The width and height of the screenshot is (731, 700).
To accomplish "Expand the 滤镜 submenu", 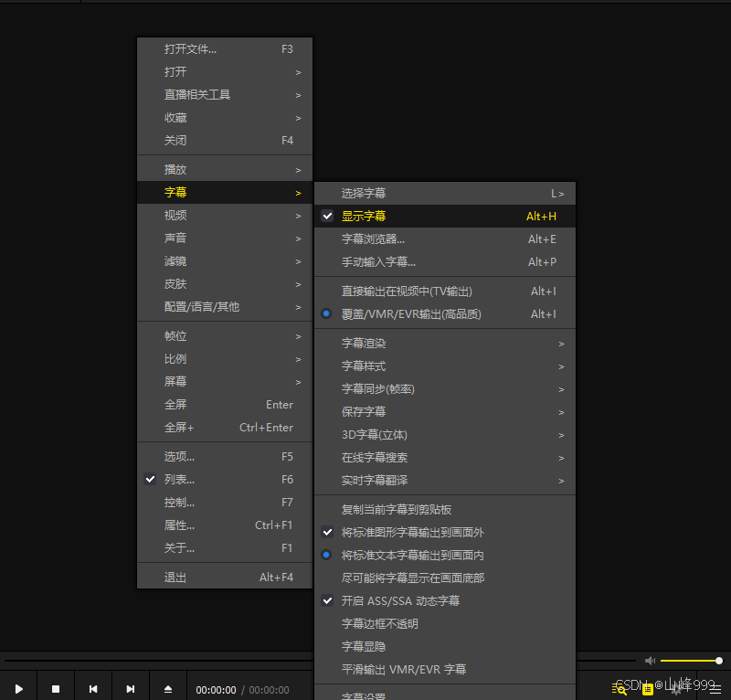I will 225,261.
